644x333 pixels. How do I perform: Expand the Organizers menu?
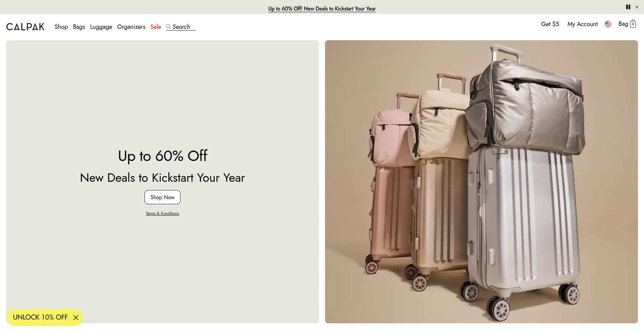click(131, 27)
